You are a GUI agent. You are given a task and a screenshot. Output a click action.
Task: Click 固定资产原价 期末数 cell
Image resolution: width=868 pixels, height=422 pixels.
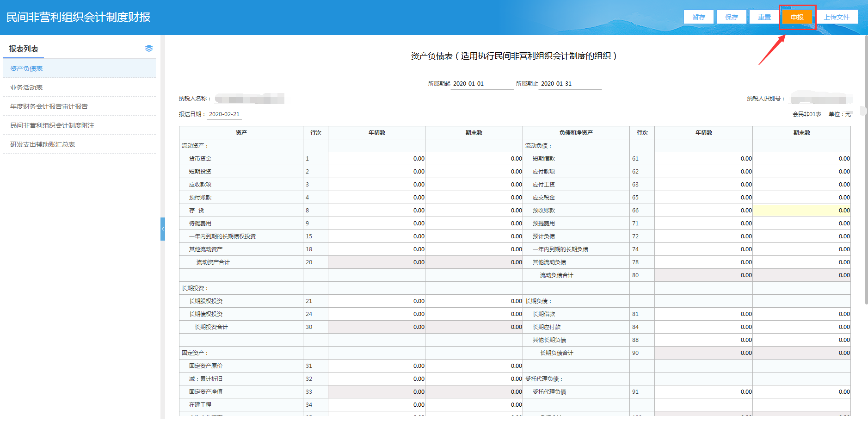(x=474, y=366)
